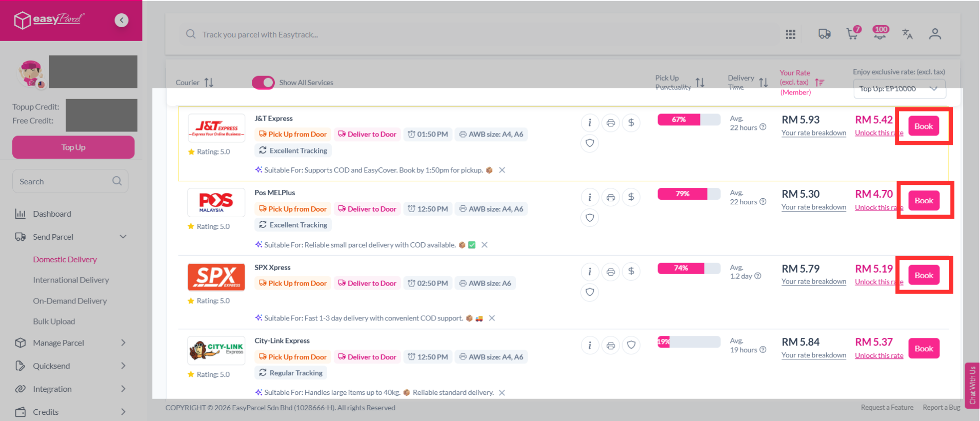Open the Dashboard page
The width and height of the screenshot is (980, 421).
click(x=52, y=214)
